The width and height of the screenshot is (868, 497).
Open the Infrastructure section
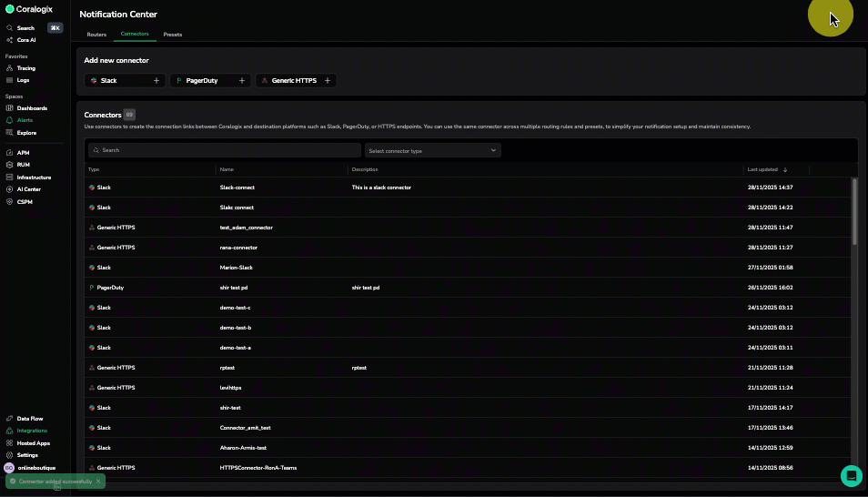[x=34, y=177]
